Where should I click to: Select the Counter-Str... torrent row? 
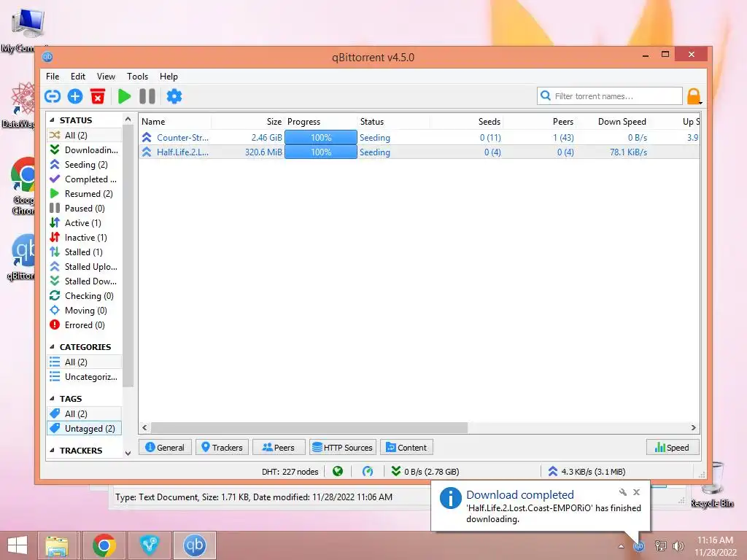[x=419, y=138]
